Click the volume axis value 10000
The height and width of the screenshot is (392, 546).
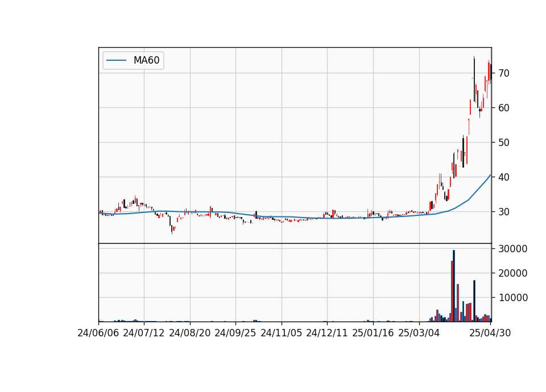pyautogui.click(x=513, y=298)
